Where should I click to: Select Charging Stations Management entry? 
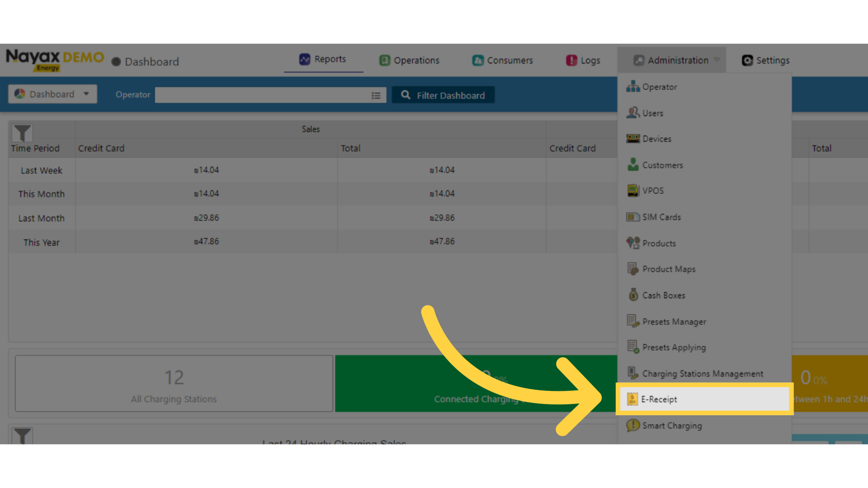[x=702, y=374]
